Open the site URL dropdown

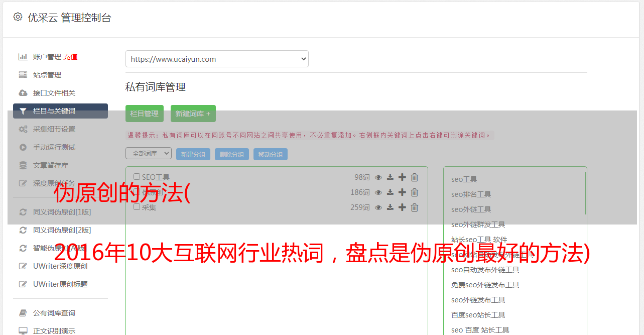pos(217,59)
